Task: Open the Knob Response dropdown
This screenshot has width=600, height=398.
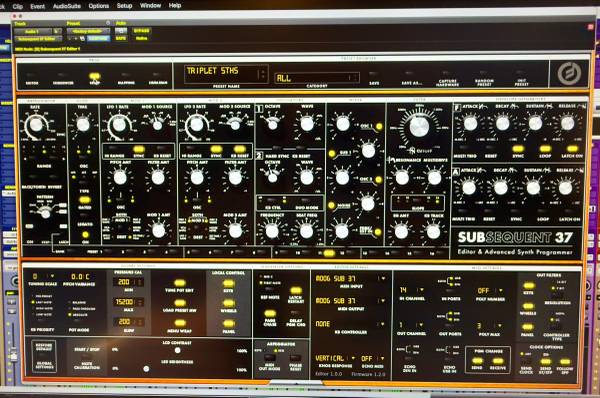Action: point(335,358)
